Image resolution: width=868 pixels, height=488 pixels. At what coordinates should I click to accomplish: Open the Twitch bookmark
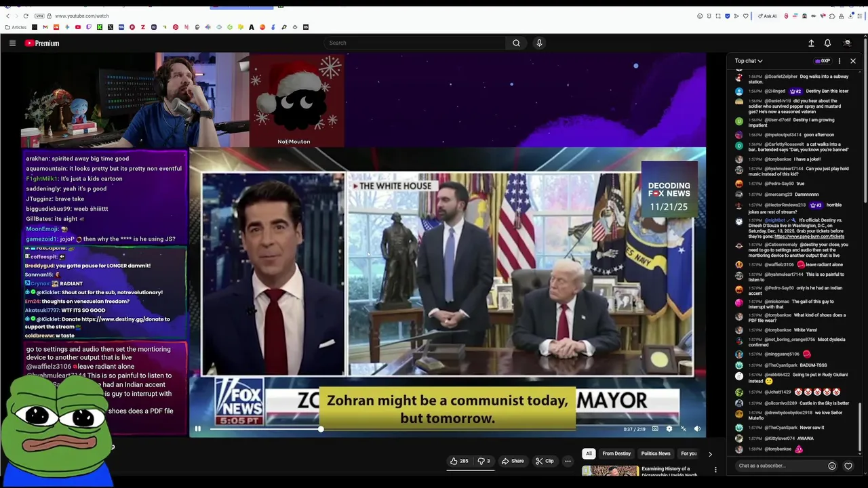click(89, 27)
